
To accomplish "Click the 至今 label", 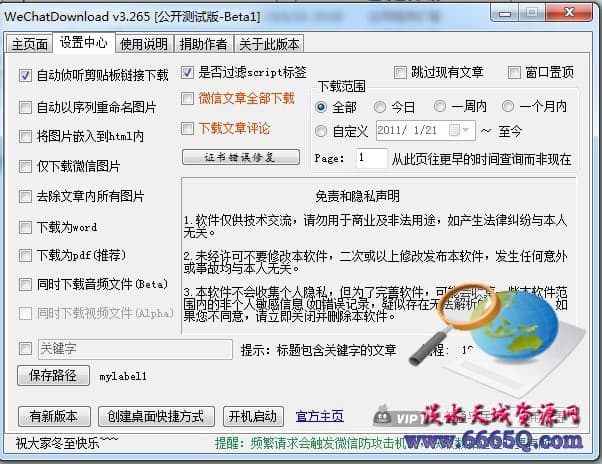I will coord(510,132).
